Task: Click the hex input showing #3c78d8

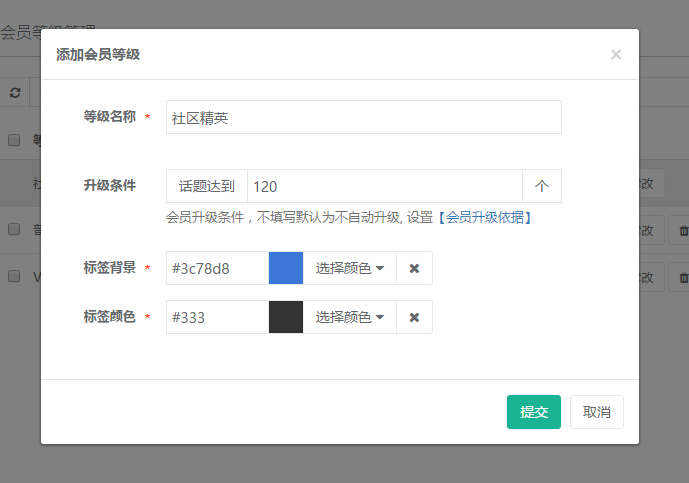Action: [x=217, y=268]
